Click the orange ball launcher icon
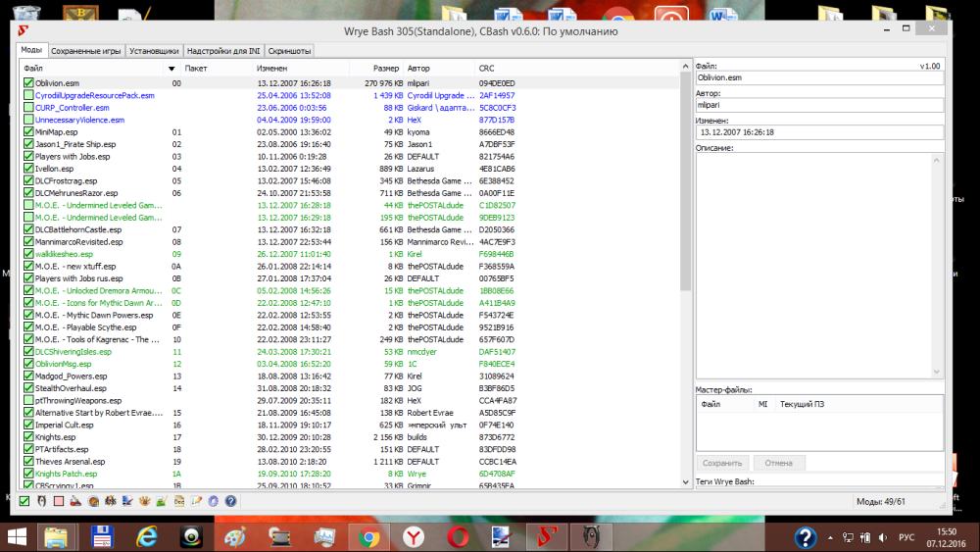The width and height of the screenshot is (980, 552). (93, 501)
